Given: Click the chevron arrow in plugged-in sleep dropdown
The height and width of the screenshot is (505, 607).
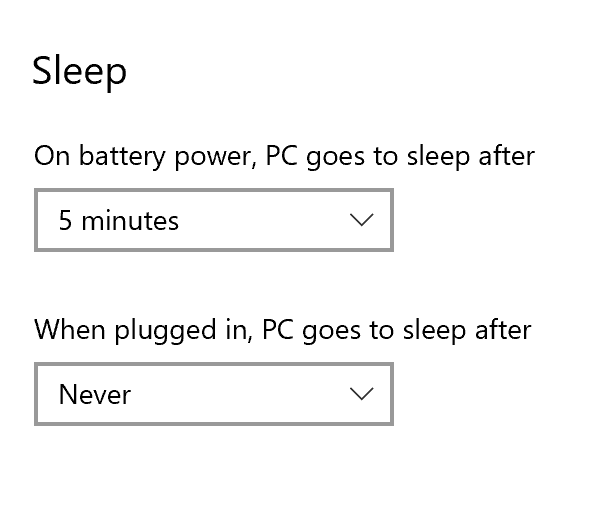Looking at the screenshot, I should 362,394.
